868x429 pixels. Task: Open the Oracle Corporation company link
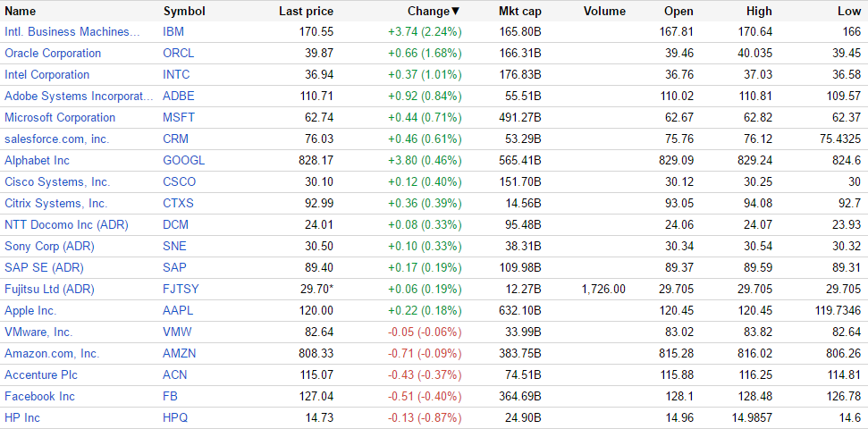point(53,54)
